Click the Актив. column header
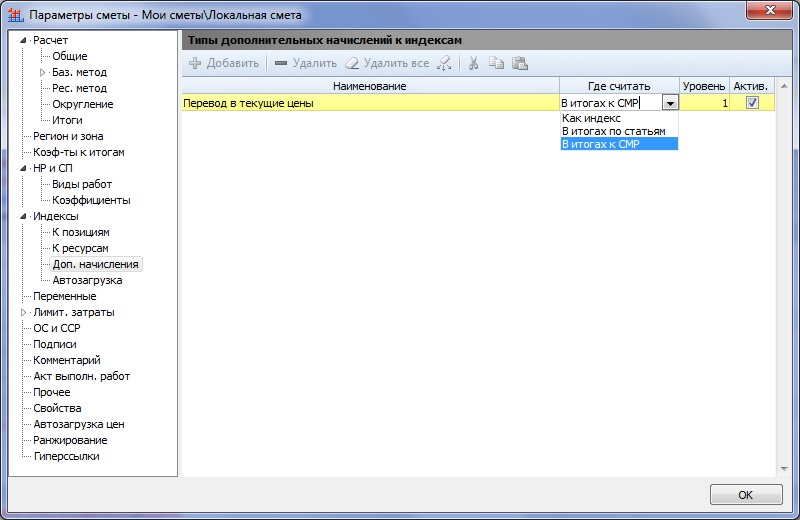Image resolution: width=800 pixels, height=520 pixels. (752, 86)
